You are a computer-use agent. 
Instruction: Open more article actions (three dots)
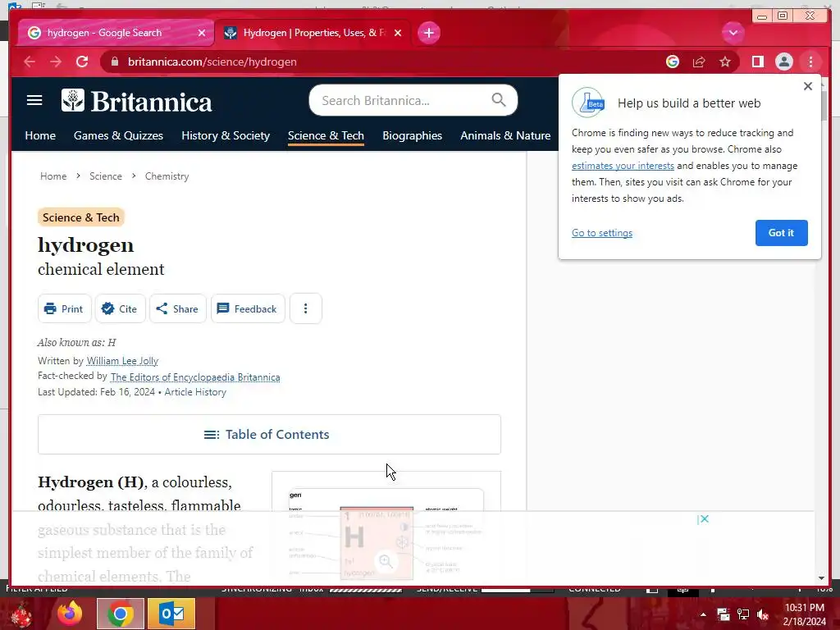coord(305,308)
